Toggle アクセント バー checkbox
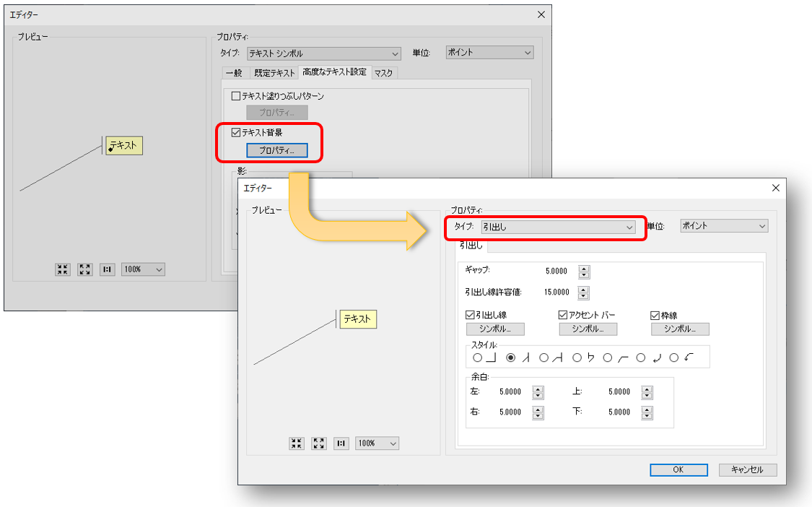The height and width of the screenshot is (507, 812). coord(563,315)
